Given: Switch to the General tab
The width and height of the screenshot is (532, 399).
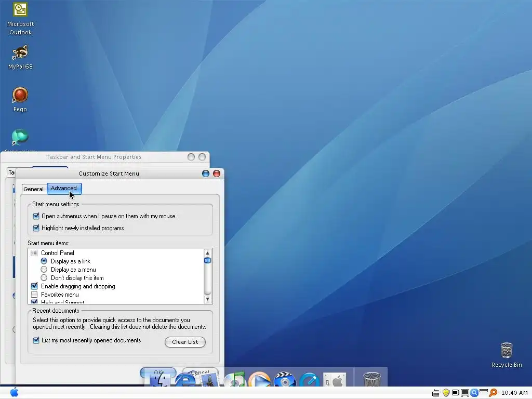Looking at the screenshot, I should pos(33,189).
